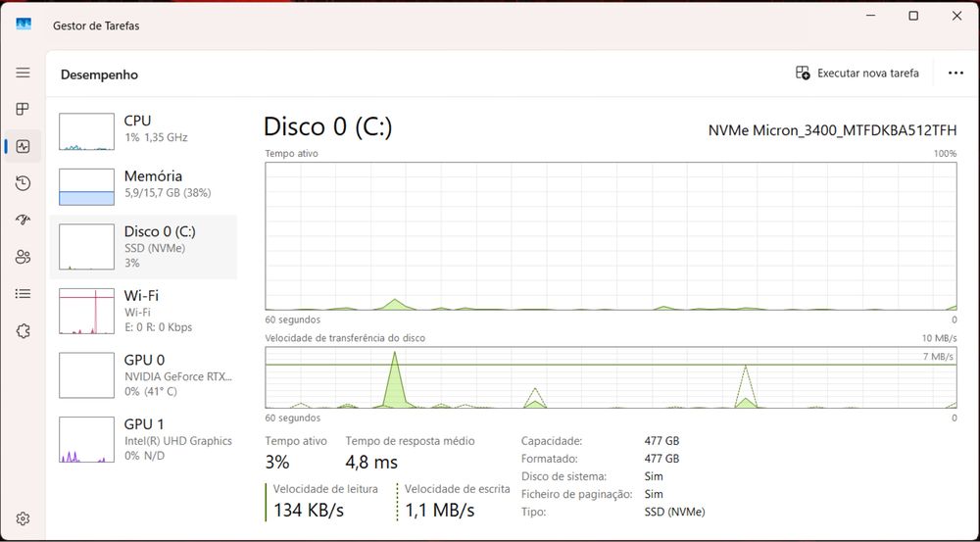Click the Tipo SSD (NVMe) value
This screenshot has width=980, height=542.
[674, 512]
